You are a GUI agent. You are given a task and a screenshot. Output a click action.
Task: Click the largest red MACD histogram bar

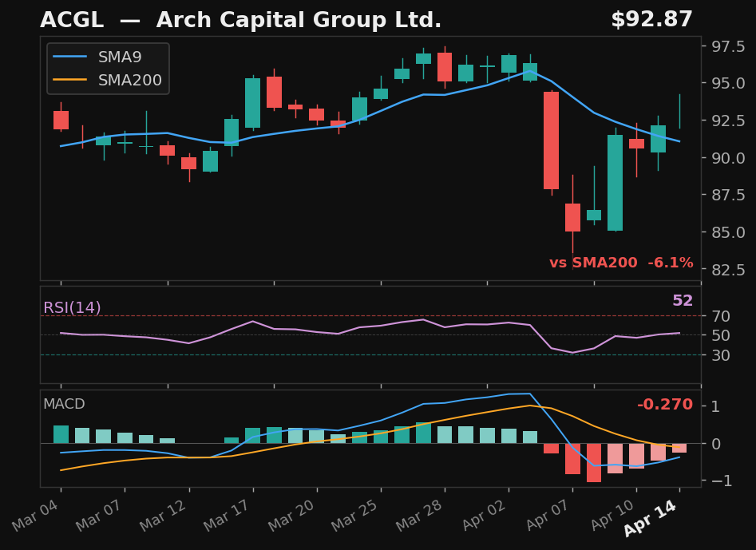[x=594, y=463]
